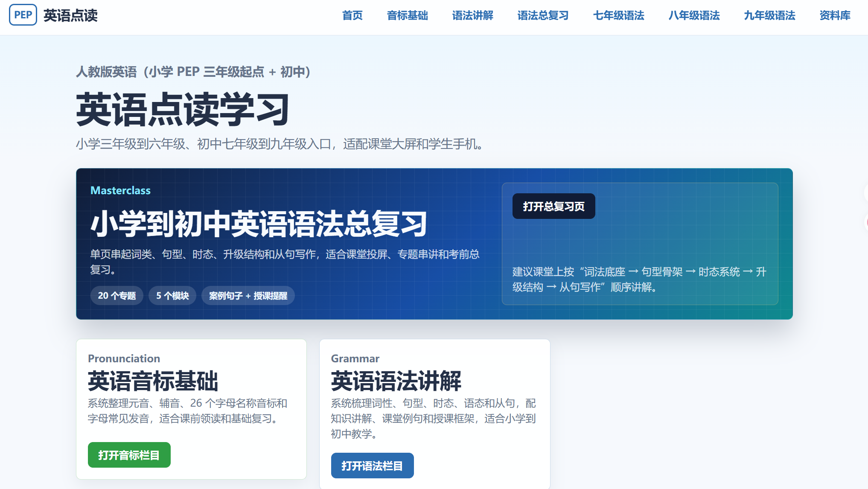The width and height of the screenshot is (868, 489).
Task: Navigate to 七年级语法
Action: coord(619,15)
